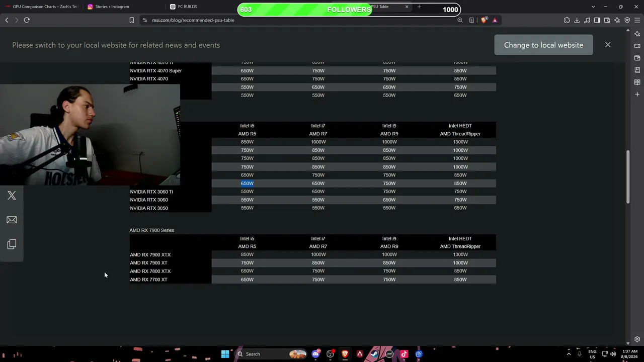Select the NVIDIA RTX 3060 row label
The image size is (644, 362).
tap(149, 200)
